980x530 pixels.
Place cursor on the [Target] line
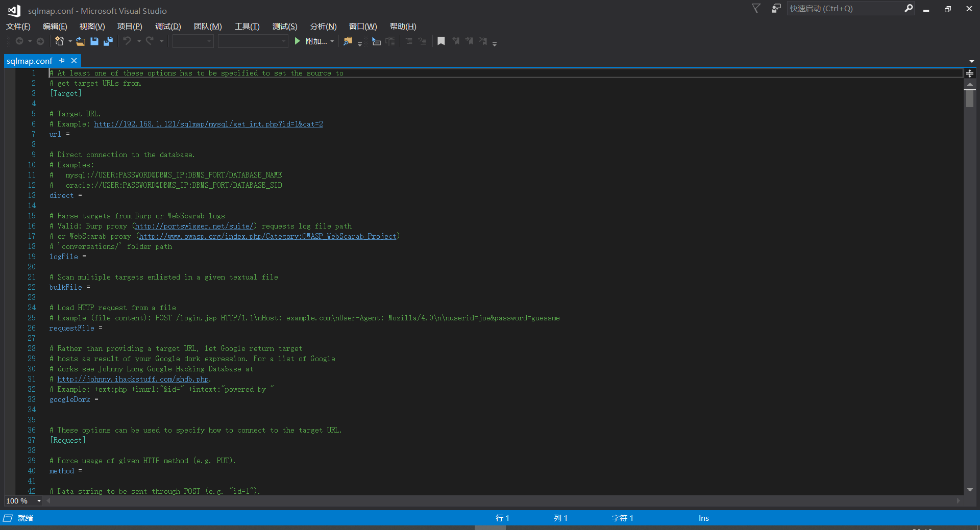tap(65, 93)
